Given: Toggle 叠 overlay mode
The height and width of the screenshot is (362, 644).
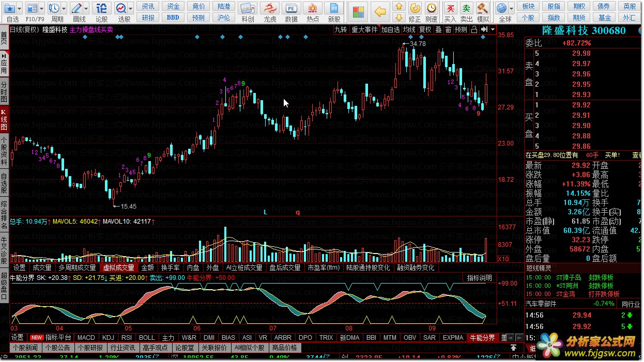Looking at the screenshot, I should coord(438,29).
